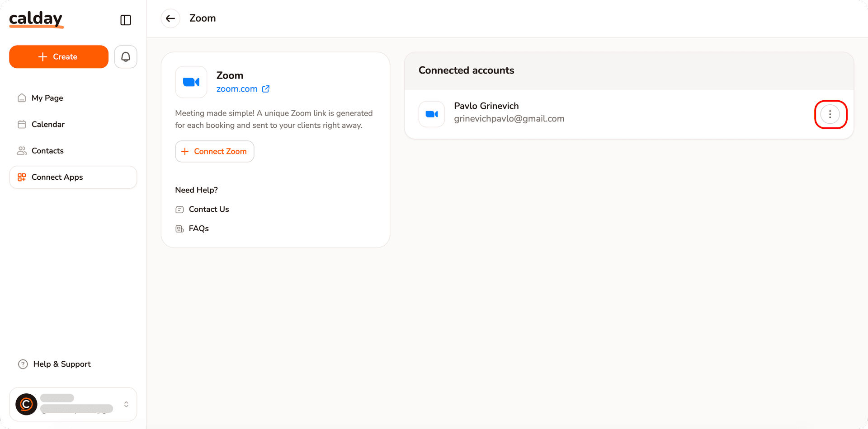The height and width of the screenshot is (429, 868).
Task: Click the Create button
Action: (59, 57)
